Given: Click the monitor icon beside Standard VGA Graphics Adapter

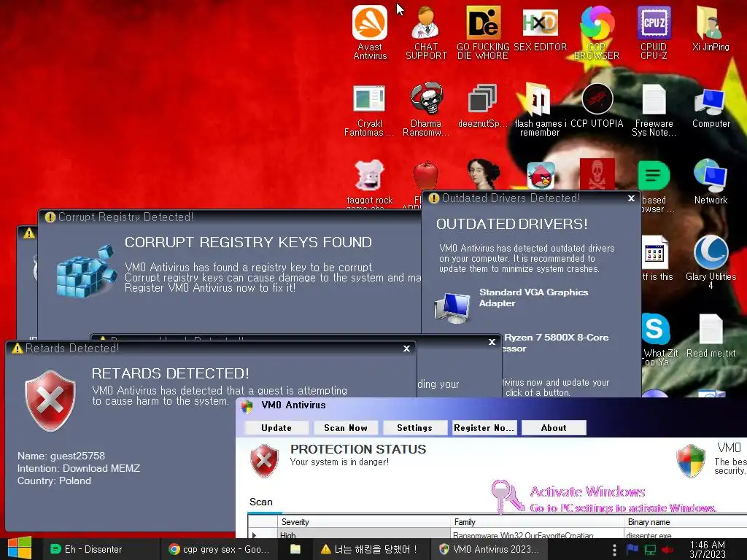Looking at the screenshot, I should (452, 308).
